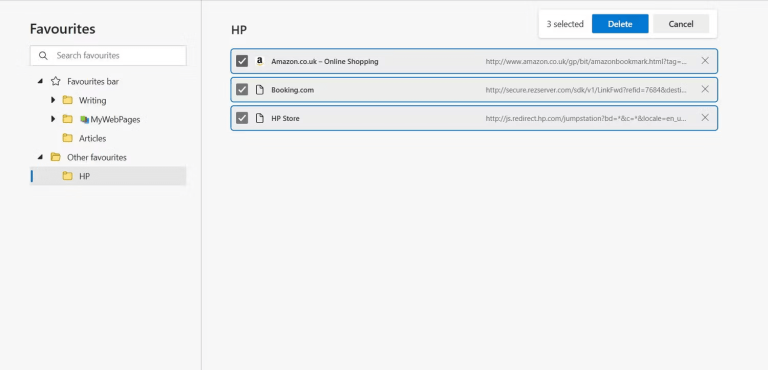
Task: Click the search magnifier icon
Action: coord(43,55)
